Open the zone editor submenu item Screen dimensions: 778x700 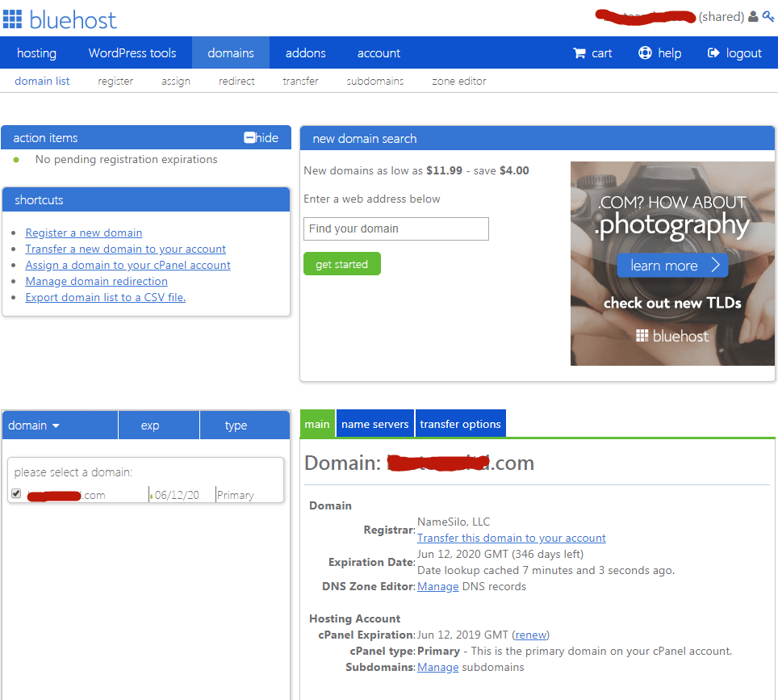pyautogui.click(x=459, y=81)
